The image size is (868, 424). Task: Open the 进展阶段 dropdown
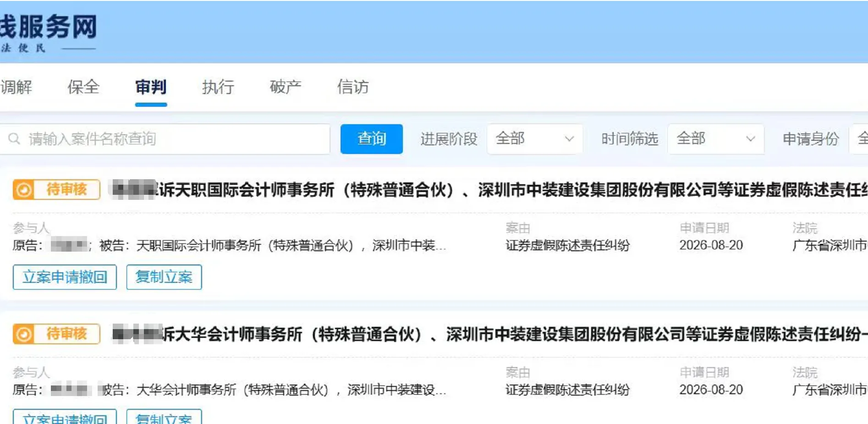[x=535, y=138]
